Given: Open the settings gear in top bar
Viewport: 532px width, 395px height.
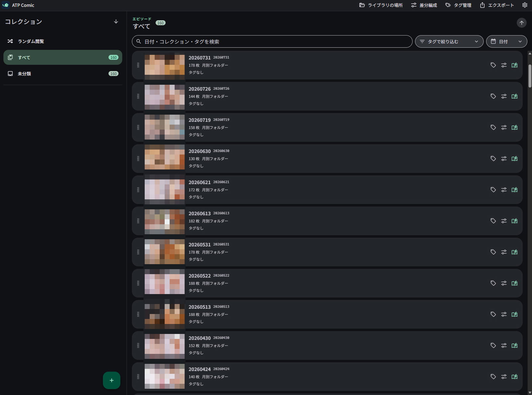Looking at the screenshot, I should click(525, 5).
